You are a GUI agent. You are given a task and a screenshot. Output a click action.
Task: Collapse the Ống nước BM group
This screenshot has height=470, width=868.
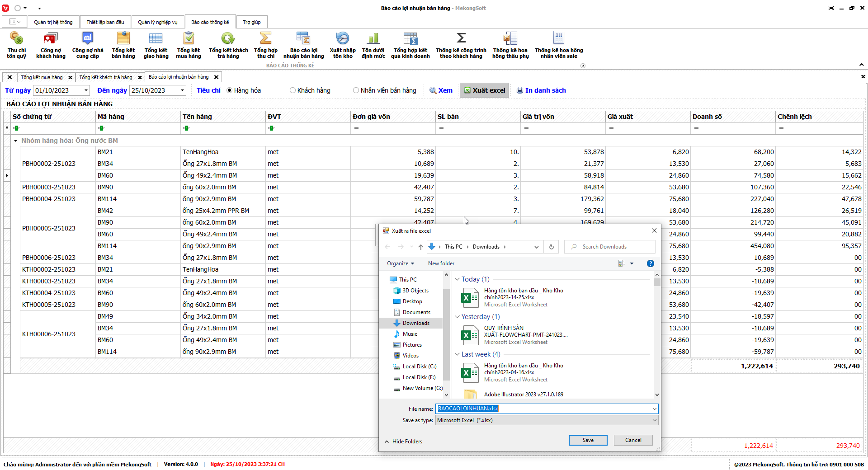(16, 141)
